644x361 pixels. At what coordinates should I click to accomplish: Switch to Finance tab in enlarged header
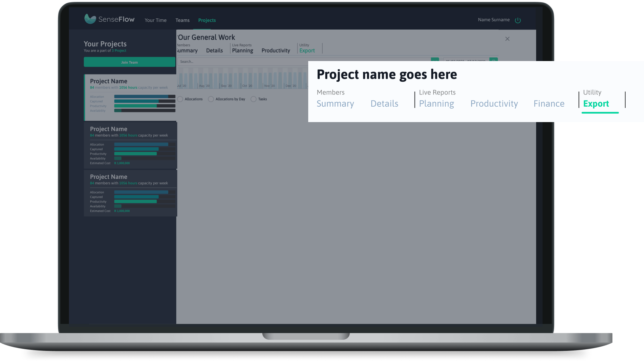[x=548, y=104]
